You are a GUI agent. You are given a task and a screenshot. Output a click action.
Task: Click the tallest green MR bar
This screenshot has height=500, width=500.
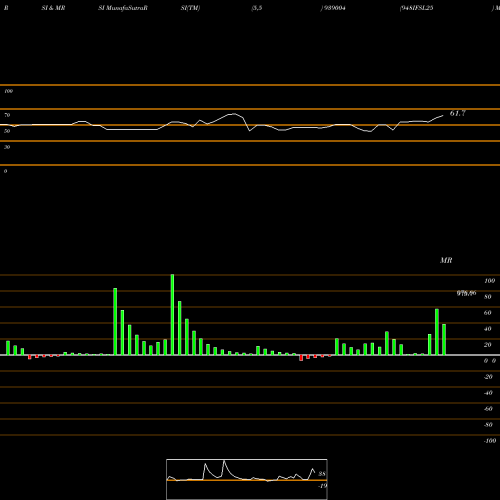172,315
